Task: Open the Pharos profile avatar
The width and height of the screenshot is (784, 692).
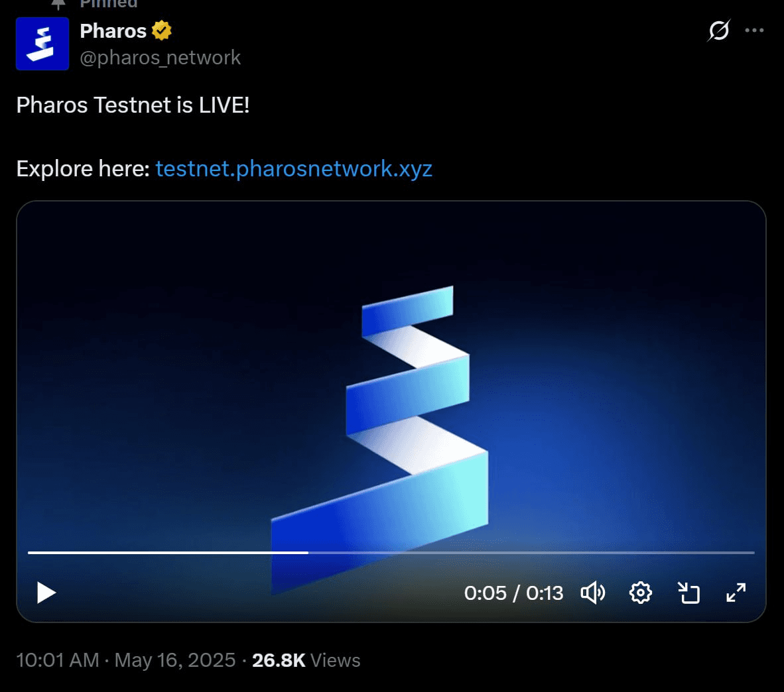Action: tap(42, 44)
